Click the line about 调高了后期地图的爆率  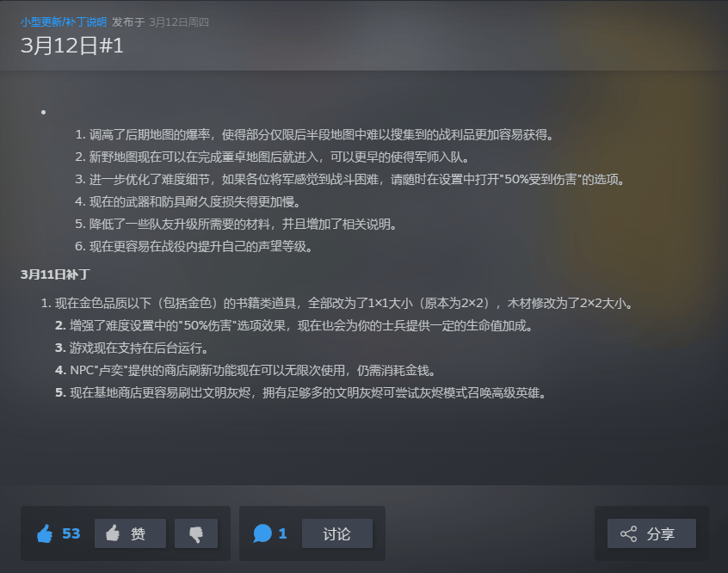pos(314,135)
